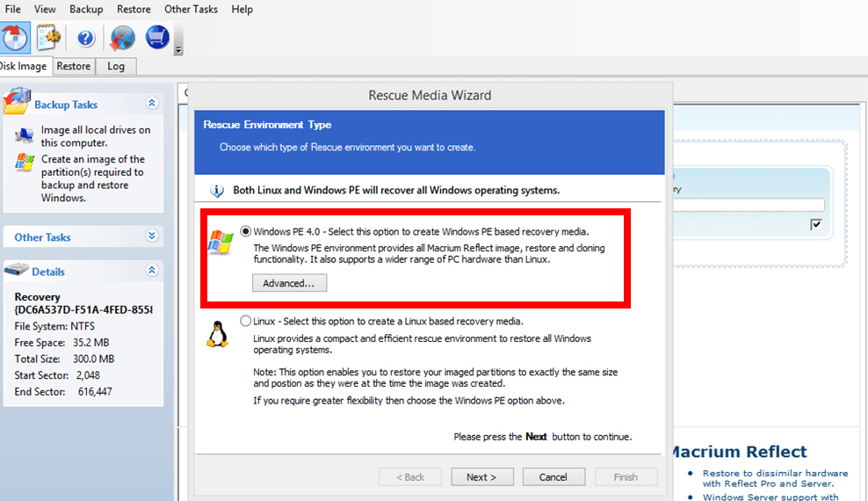868x501 pixels.
Task: Open the toolbar overflow options arrow
Action: 179,50
